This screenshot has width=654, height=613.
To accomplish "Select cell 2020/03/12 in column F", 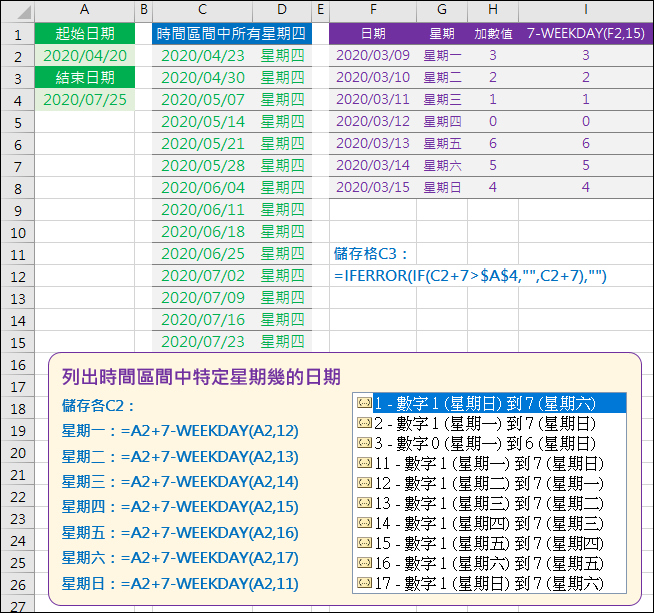I will click(x=373, y=121).
